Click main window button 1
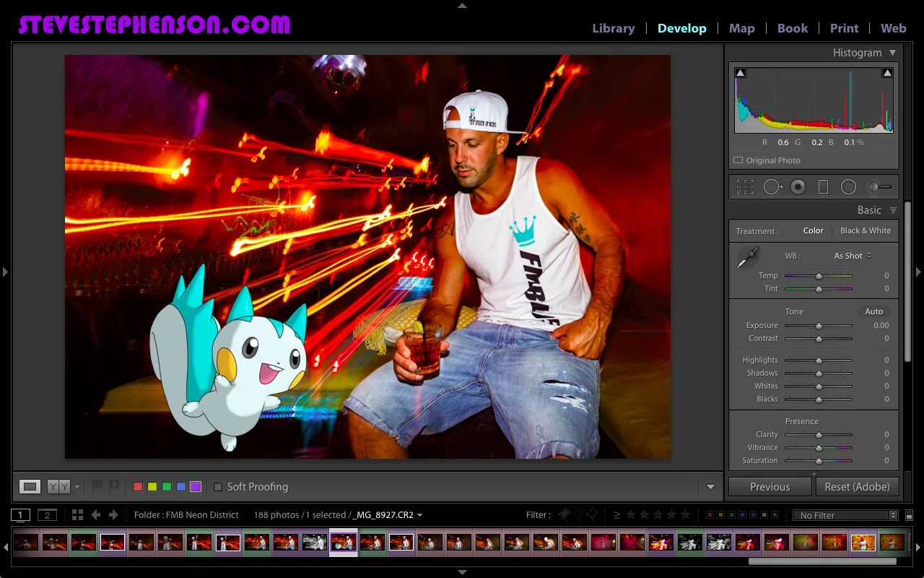Viewport: 924px width, 578px height. [20, 515]
